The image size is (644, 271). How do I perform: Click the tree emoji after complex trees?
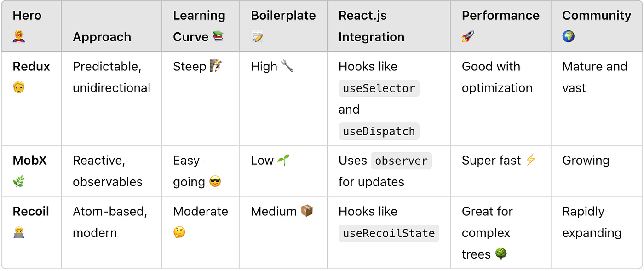(501, 254)
